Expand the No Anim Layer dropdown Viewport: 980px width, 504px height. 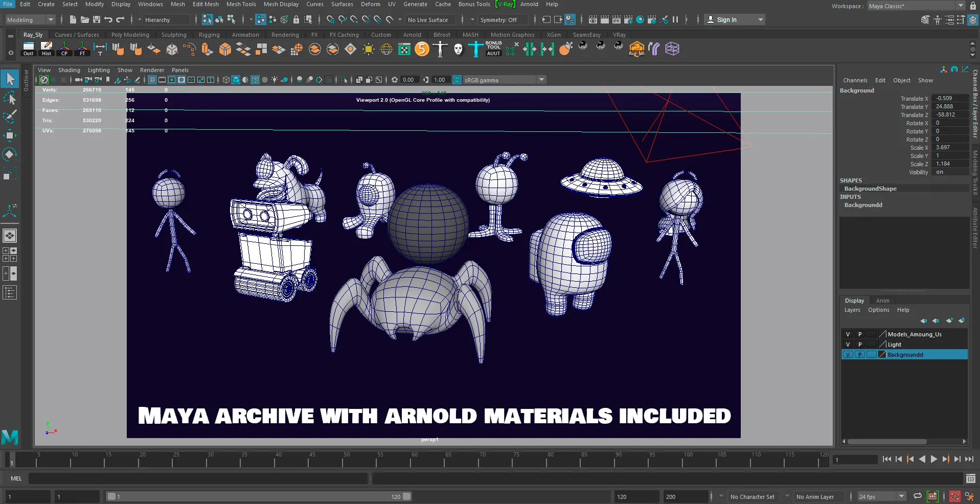[787, 496]
